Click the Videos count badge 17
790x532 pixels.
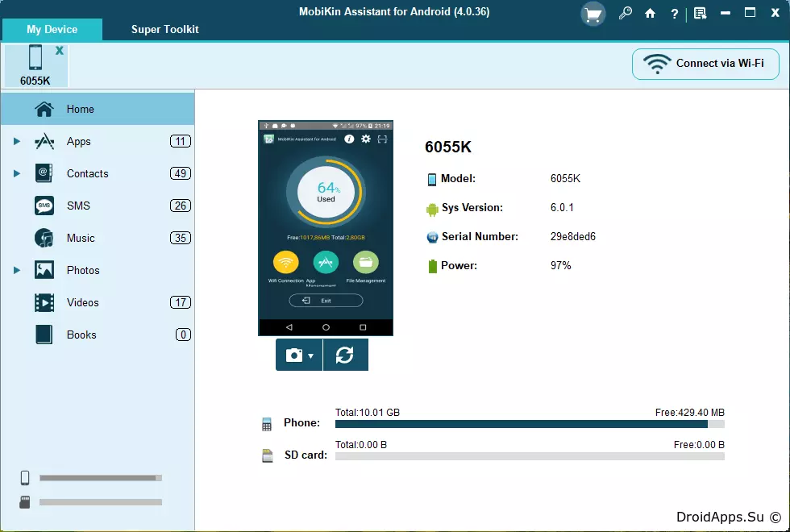pyautogui.click(x=181, y=303)
